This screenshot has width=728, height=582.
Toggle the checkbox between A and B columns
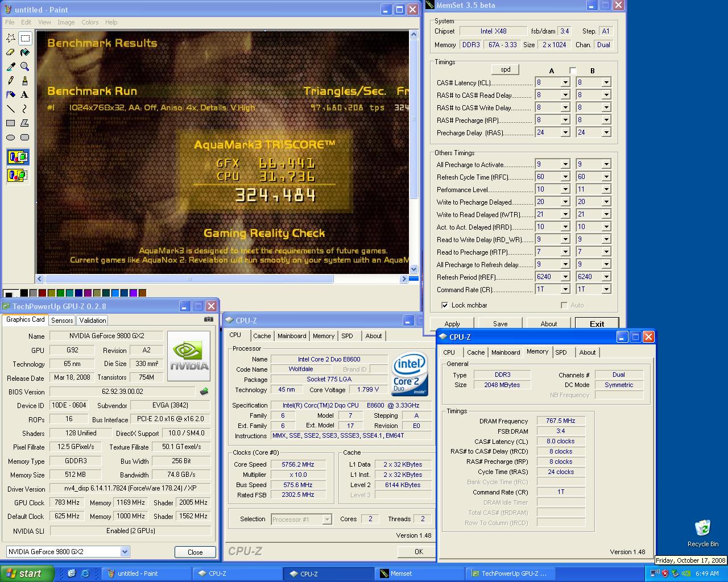click(x=573, y=70)
